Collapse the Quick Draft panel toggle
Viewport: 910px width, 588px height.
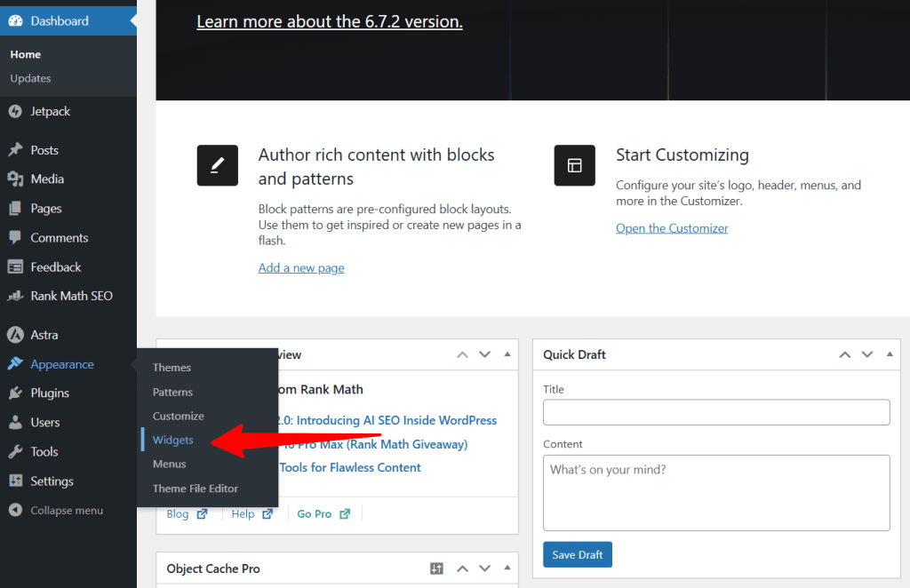[890, 354]
